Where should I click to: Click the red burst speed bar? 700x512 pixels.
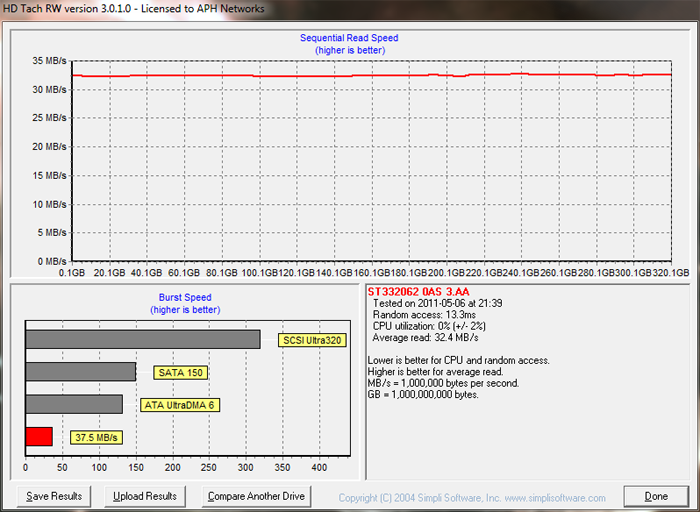pos(38,436)
